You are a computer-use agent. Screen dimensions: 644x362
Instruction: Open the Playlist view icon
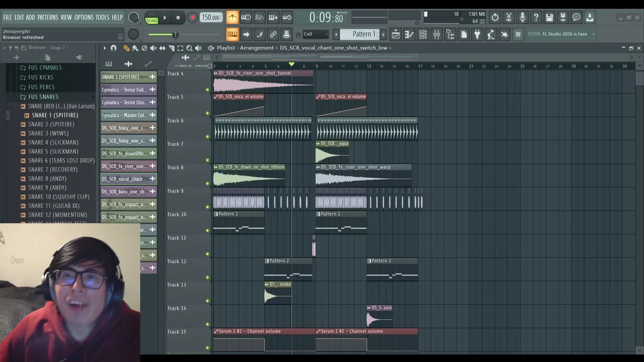click(396, 34)
